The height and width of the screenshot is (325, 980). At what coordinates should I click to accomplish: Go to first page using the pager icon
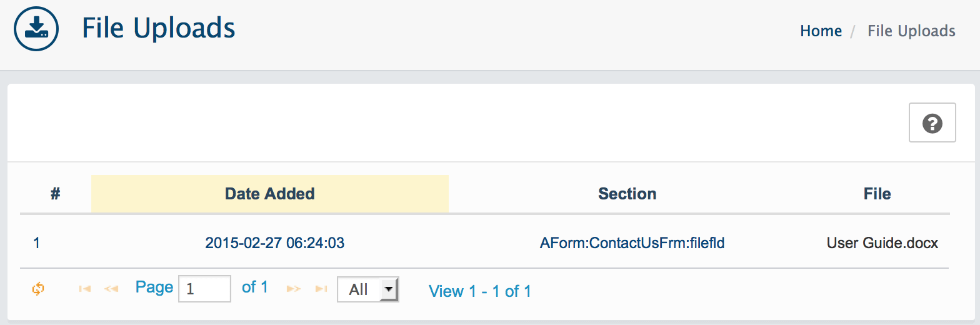coord(85,289)
